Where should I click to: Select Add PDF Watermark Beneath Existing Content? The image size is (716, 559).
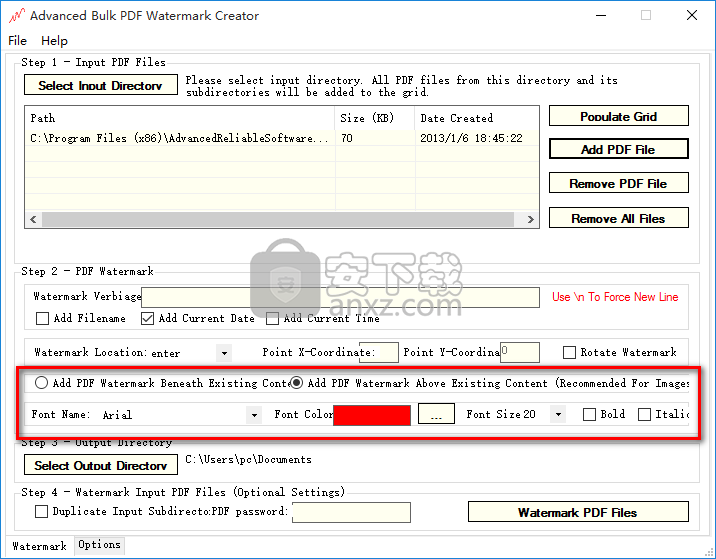41,383
